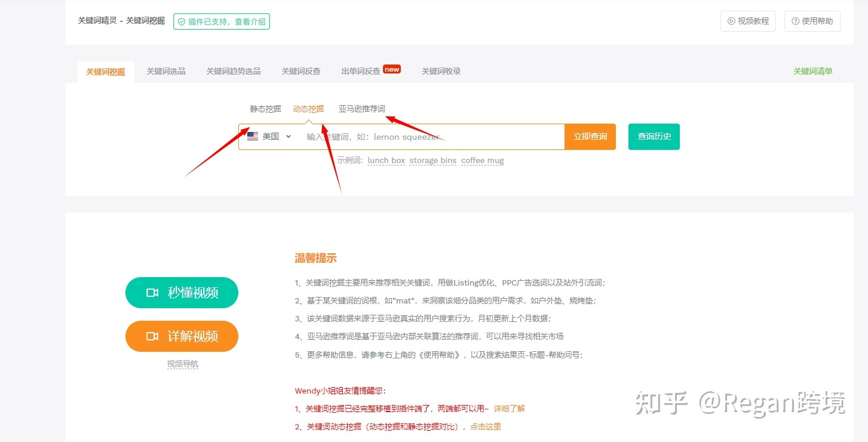Click the 秒懂视频 camera icon button
The height and width of the screenshot is (442, 868).
(154, 293)
